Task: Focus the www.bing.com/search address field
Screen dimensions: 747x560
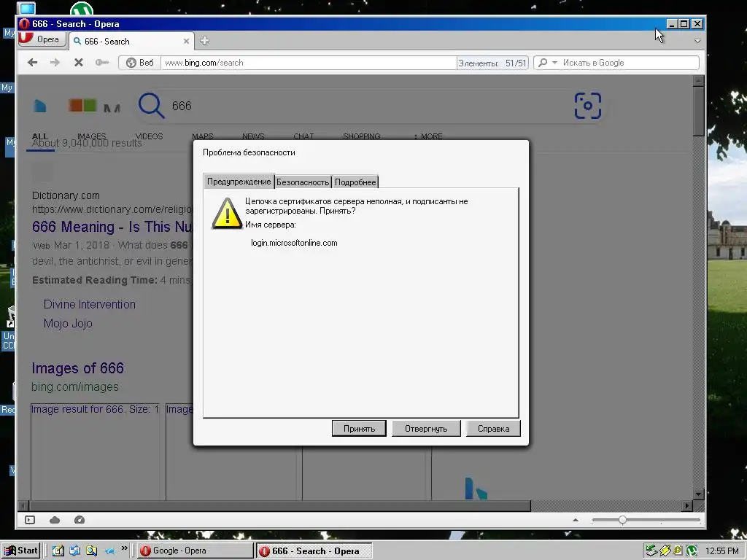Action: click(x=309, y=63)
